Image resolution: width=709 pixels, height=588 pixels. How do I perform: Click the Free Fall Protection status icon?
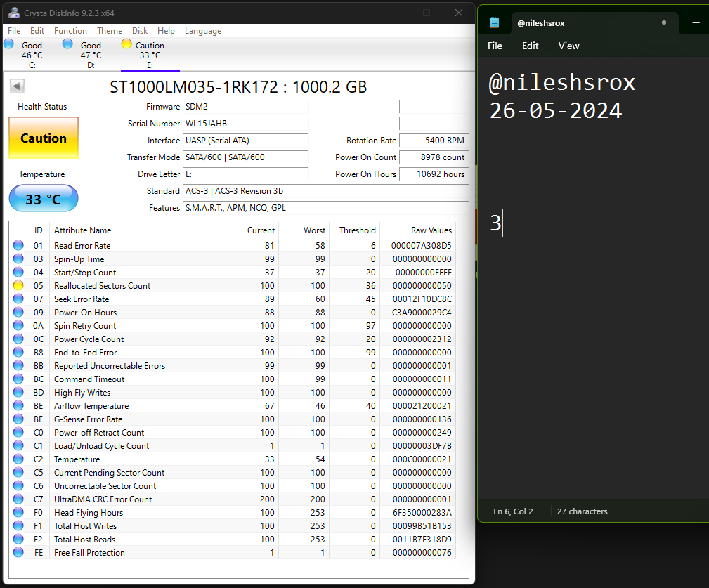point(18,553)
